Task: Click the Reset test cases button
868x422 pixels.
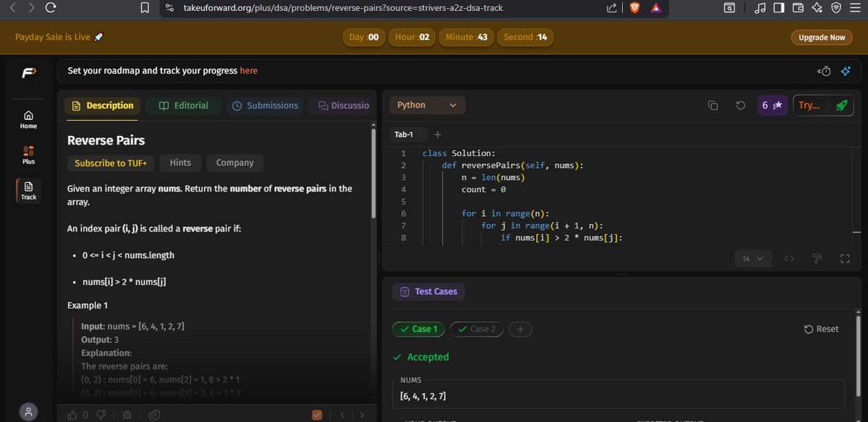Action: (822, 329)
